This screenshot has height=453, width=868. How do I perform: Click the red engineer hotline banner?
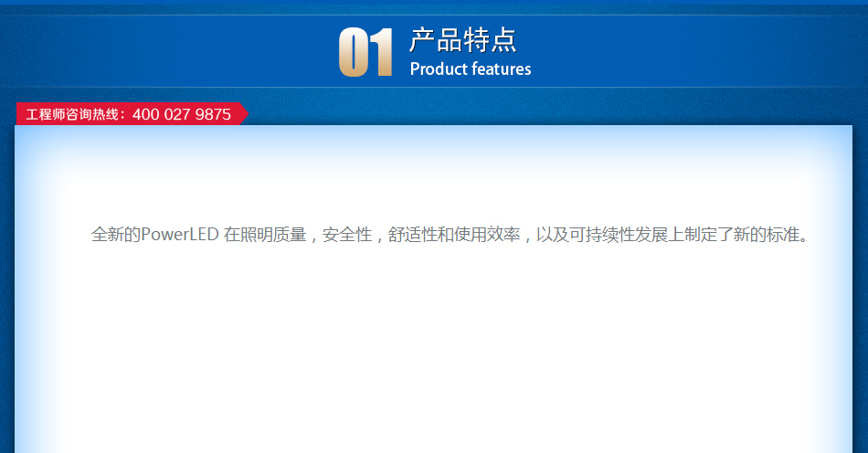tap(128, 114)
